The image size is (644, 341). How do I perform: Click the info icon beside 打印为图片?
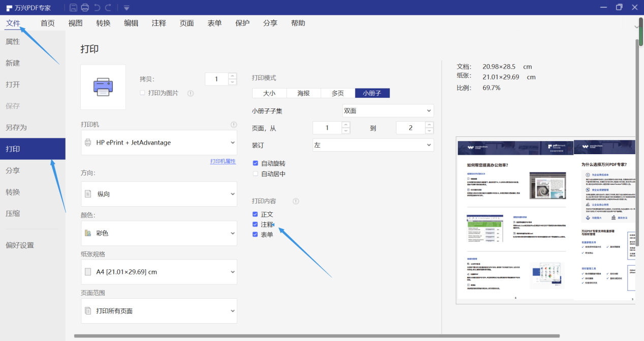pos(190,93)
